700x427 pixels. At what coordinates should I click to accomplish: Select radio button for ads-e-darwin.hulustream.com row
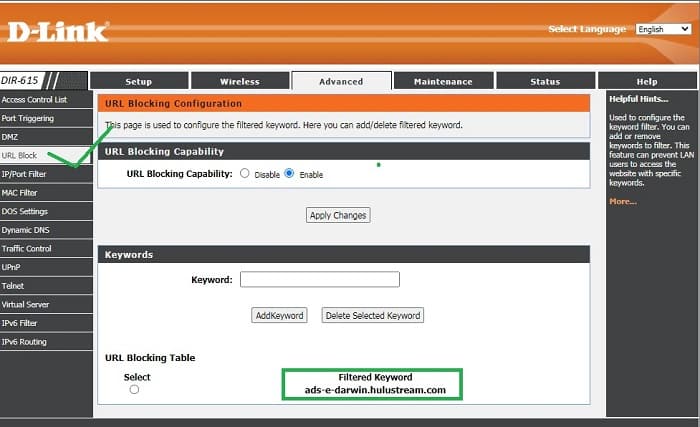click(134, 389)
